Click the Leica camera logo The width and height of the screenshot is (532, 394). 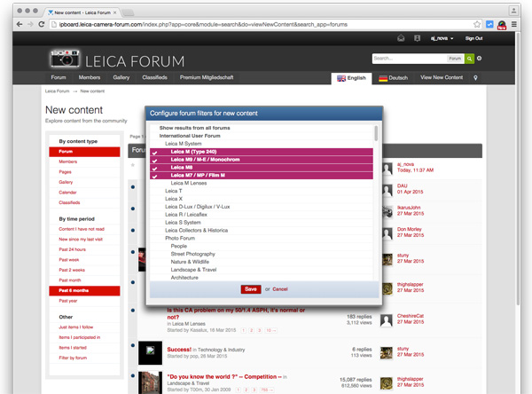68,59
